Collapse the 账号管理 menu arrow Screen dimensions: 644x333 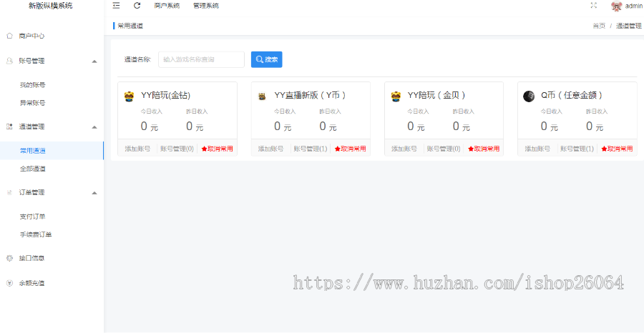coord(94,61)
